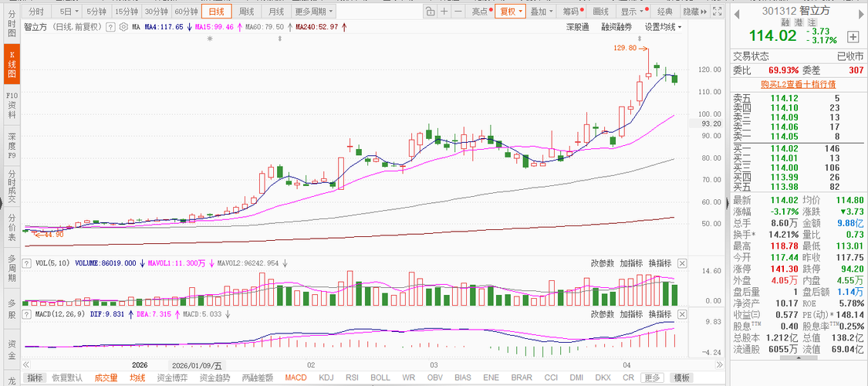Screen dimensions: 868x386
Task: Add 301312 to watchlist with plus icon
Action: [x=853, y=36]
